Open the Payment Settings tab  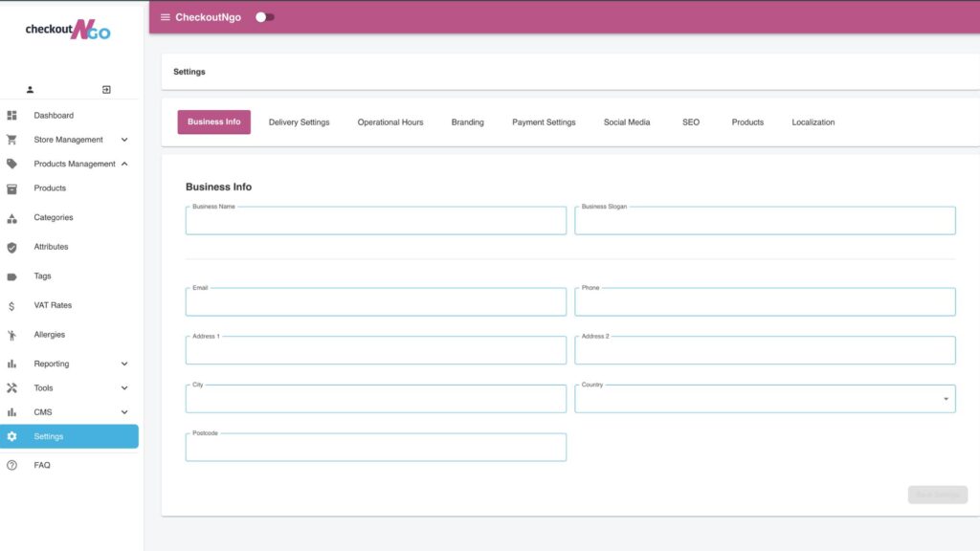(544, 122)
